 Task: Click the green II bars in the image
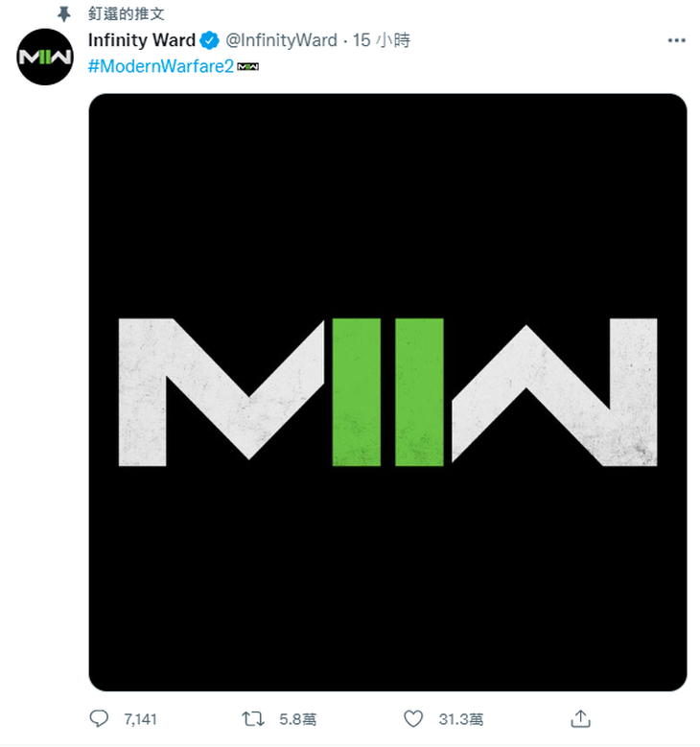[388, 392]
